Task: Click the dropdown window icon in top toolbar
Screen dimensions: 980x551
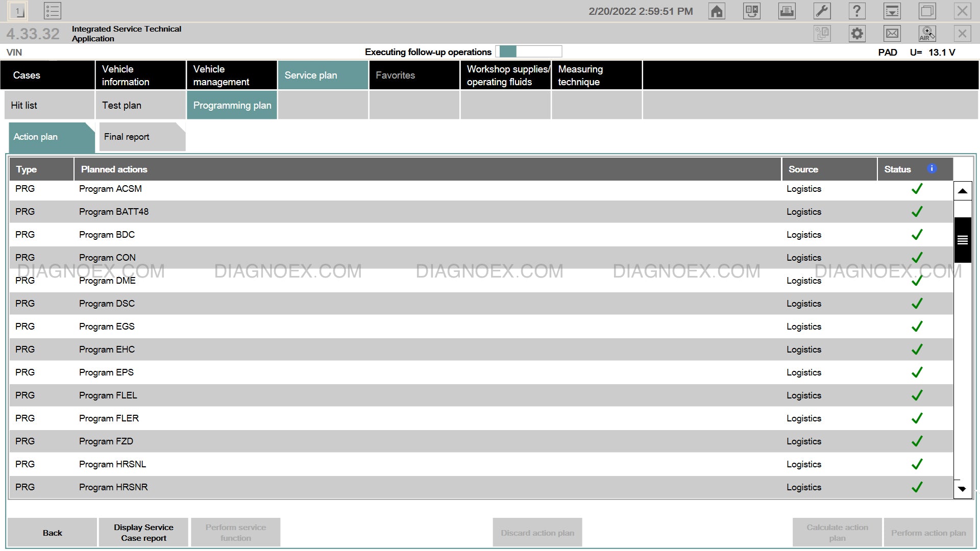Action: [892, 11]
